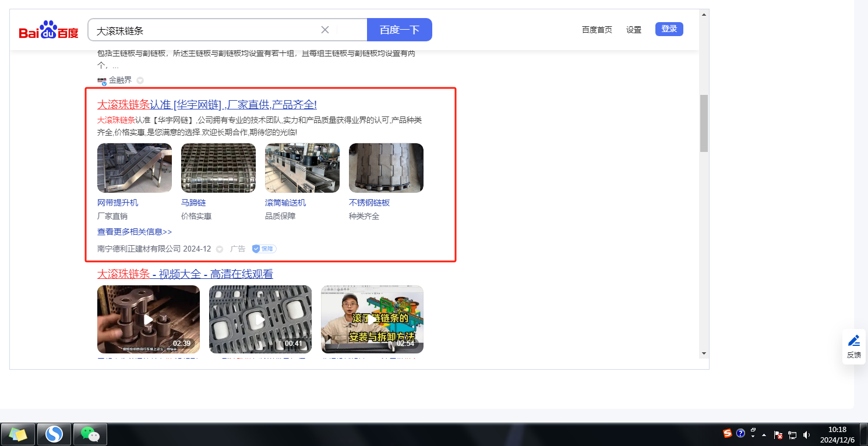Click the page scrollbar up arrow
Viewport: 868px width, 446px height.
pyautogui.click(x=704, y=14)
